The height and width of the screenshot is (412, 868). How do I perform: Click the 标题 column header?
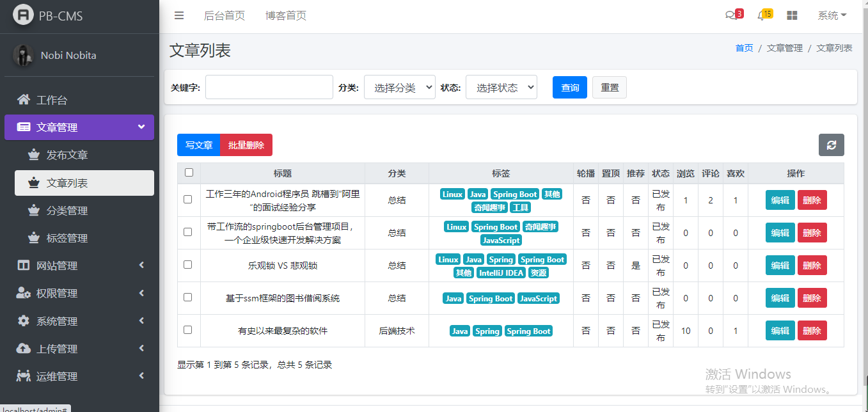[283, 173]
